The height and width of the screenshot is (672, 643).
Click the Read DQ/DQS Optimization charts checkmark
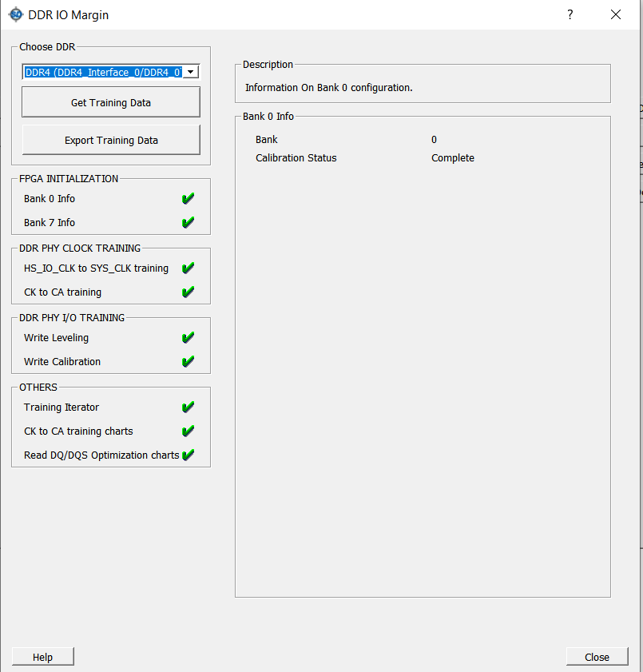tap(189, 455)
